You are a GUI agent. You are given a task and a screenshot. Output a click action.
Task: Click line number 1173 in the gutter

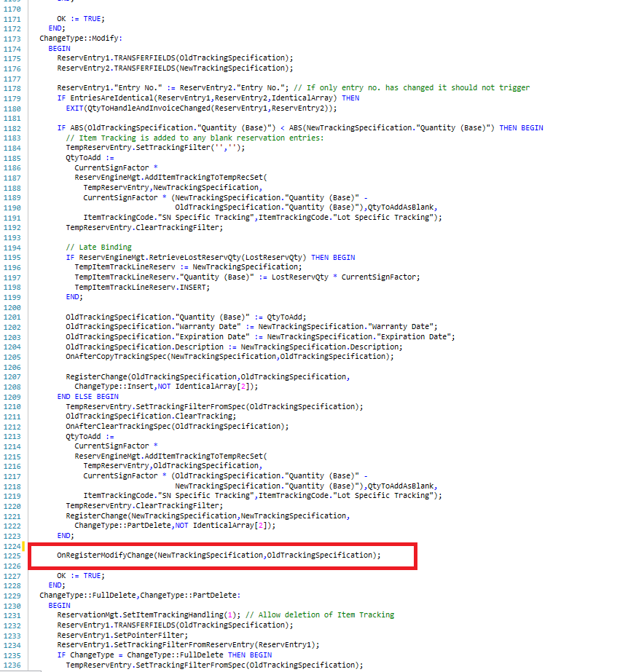pos(12,39)
